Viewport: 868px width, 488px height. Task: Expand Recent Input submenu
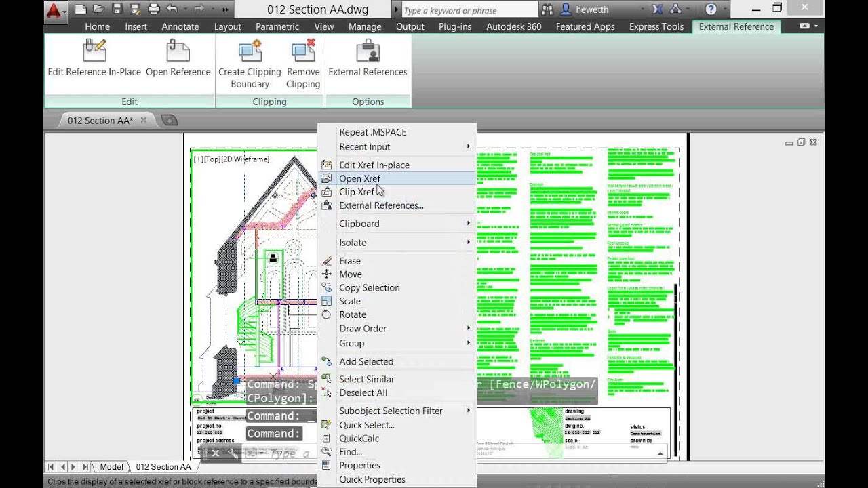[x=397, y=147]
